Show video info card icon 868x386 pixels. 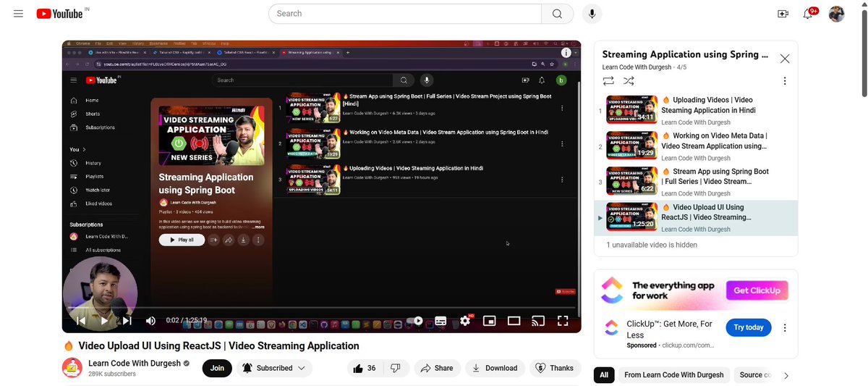[x=566, y=53]
